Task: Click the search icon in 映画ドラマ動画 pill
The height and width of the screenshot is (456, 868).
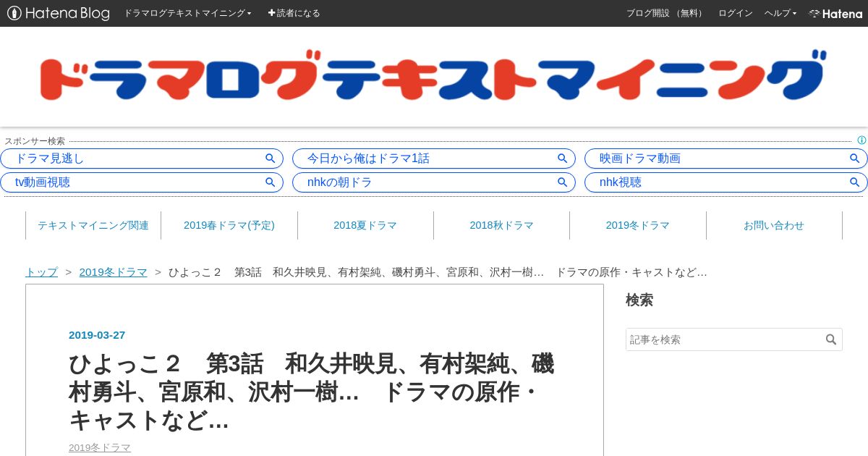Action: pyautogui.click(x=855, y=159)
